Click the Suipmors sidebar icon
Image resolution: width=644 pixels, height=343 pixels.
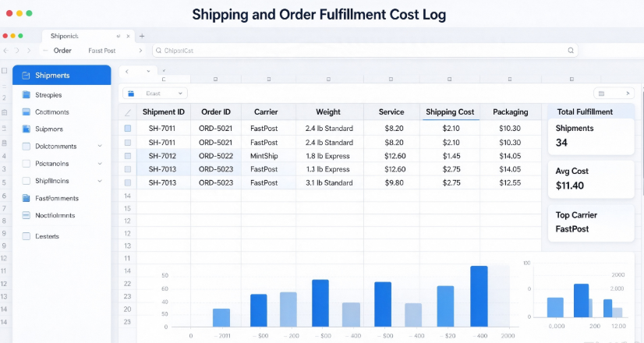point(27,129)
